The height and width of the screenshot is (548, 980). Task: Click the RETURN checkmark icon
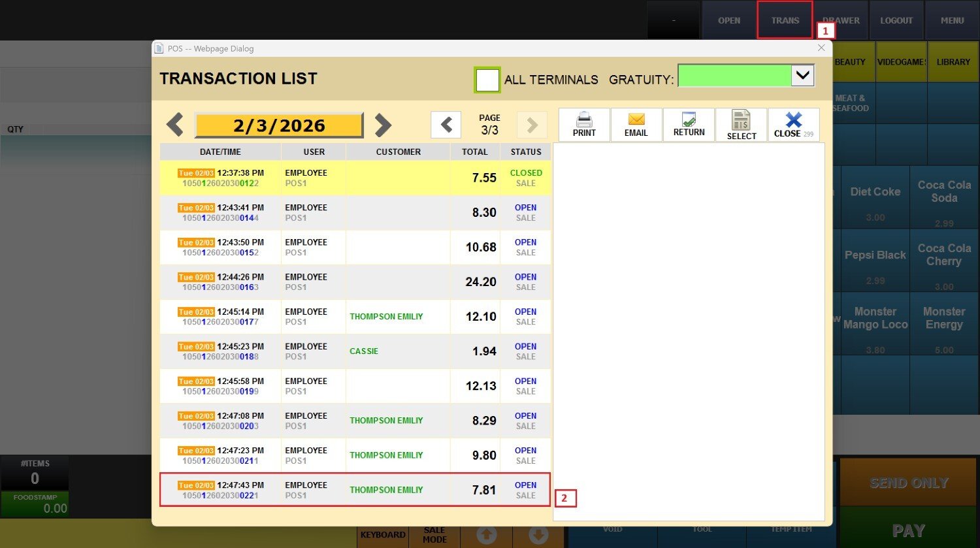pos(689,120)
